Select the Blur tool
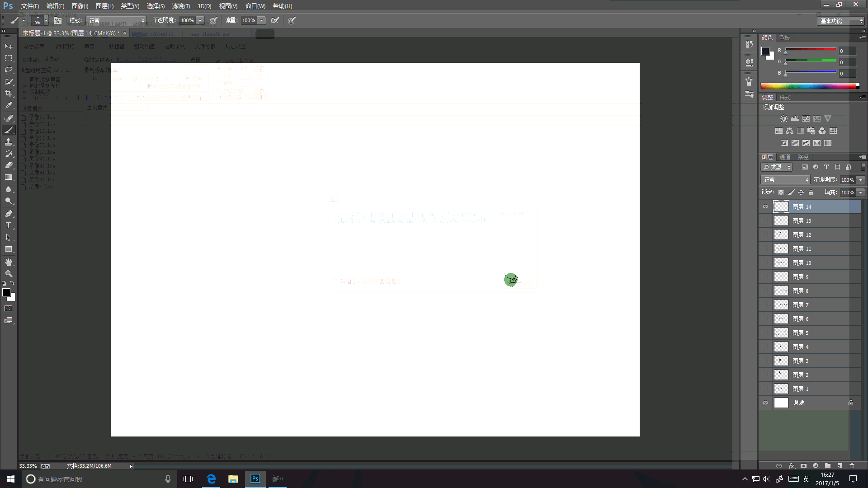 [9, 189]
